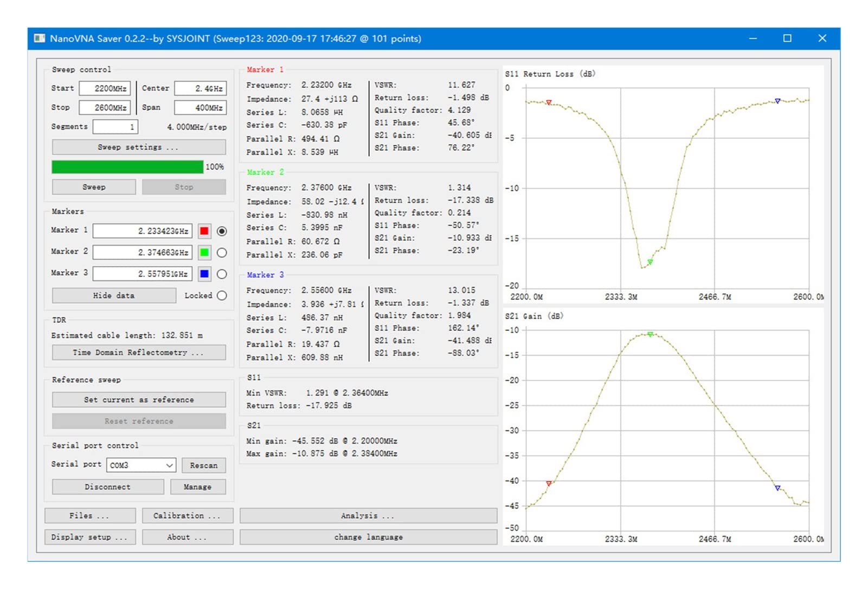Open the Analysis window

[368, 516]
